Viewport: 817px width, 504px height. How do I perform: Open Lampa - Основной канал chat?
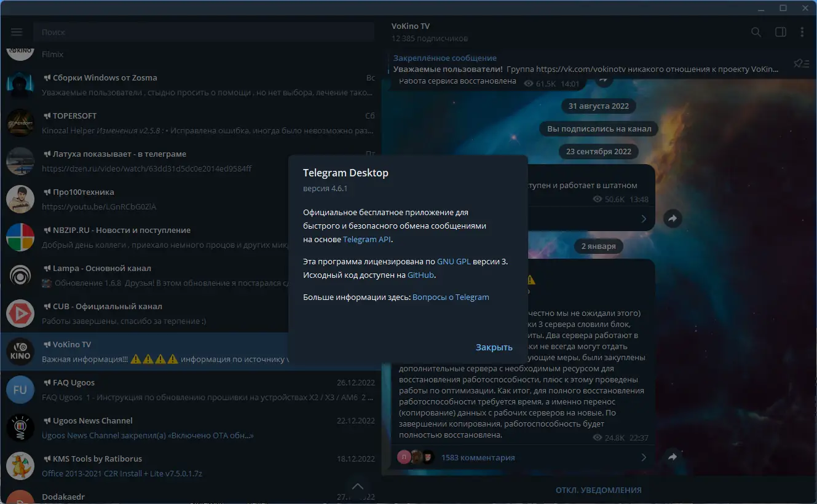pyautogui.click(x=191, y=276)
